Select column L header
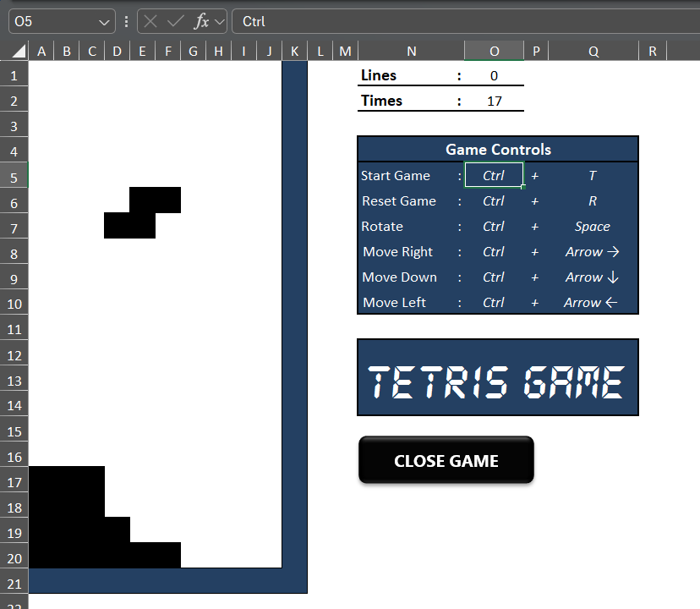The image size is (700, 609). [x=320, y=52]
